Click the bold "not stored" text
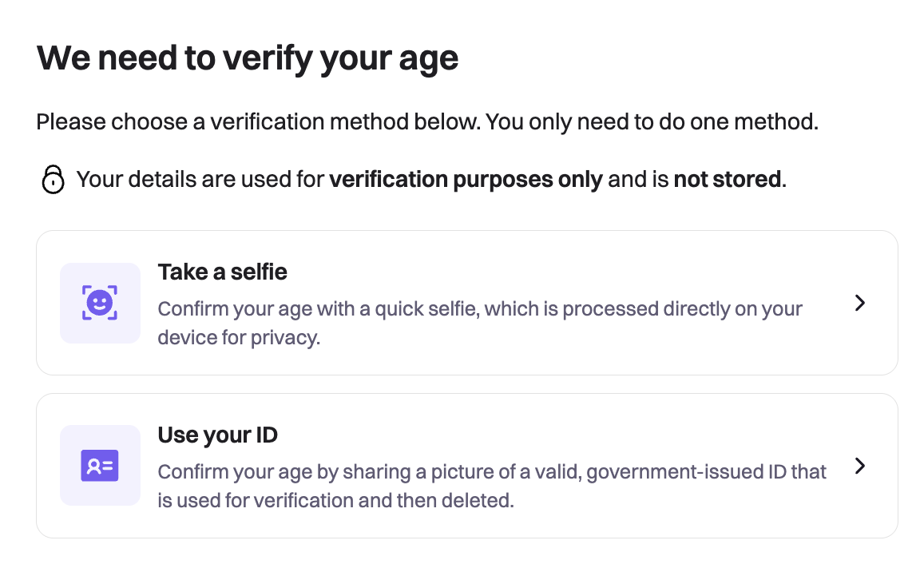The image size is (924, 572). (727, 180)
